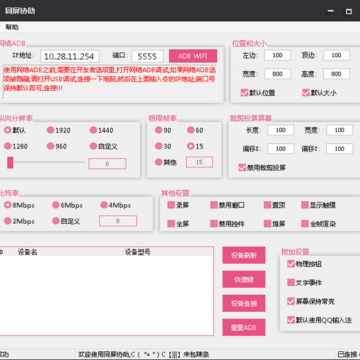Maximize the window
360x360 pixels.
349,11
